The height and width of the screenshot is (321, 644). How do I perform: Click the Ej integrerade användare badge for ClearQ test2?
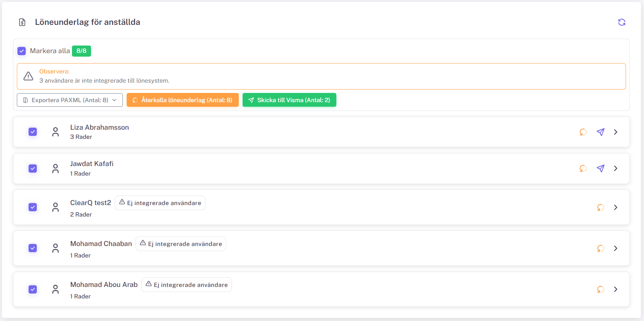pos(160,203)
